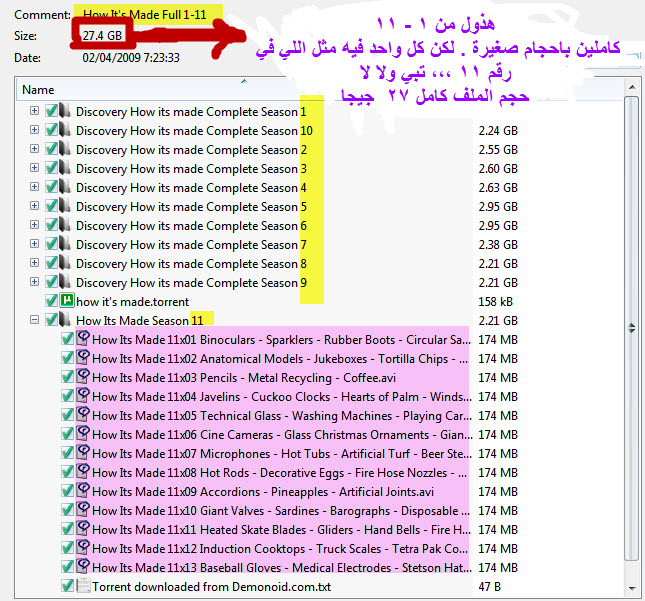The width and height of the screenshot is (645, 601).
Task: Click the 11x10 Giant Valves video icon
Action: pos(83,509)
